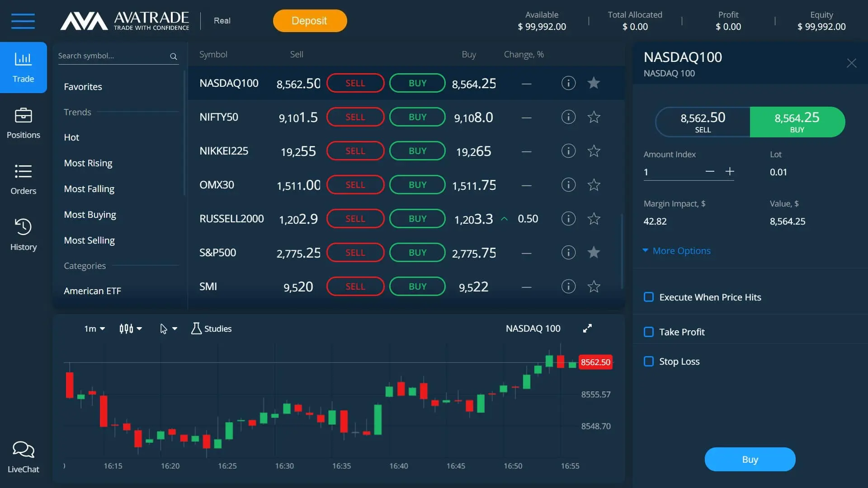Open the Orders sidebar tab
The width and height of the screenshot is (868, 488).
pos(24,179)
